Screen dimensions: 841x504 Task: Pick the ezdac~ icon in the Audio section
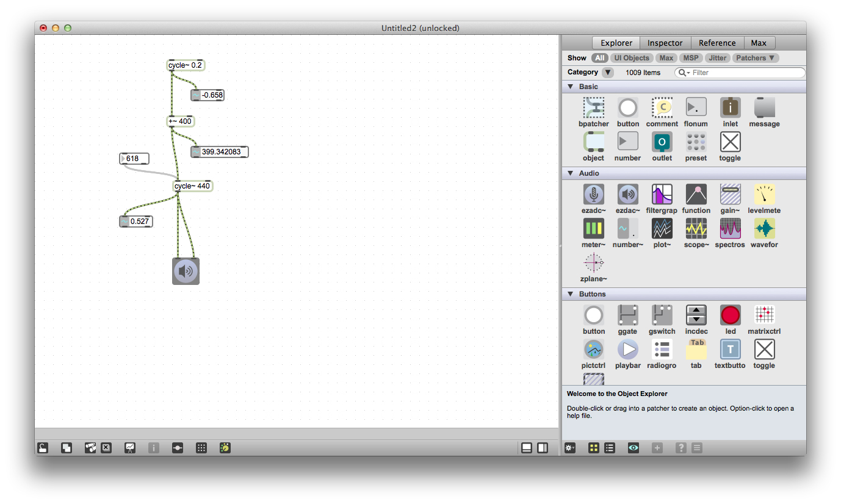tap(627, 195)
